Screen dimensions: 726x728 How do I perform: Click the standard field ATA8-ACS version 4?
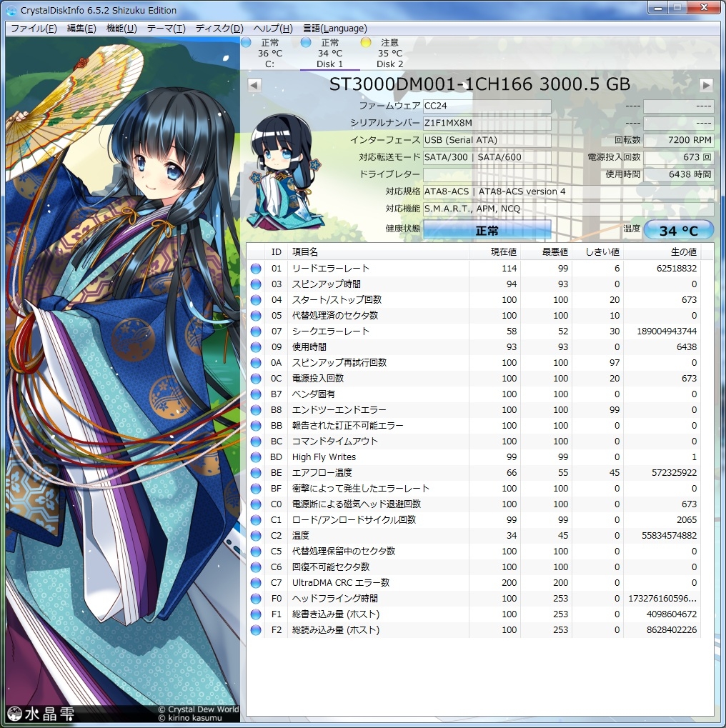tap(568, 191)
